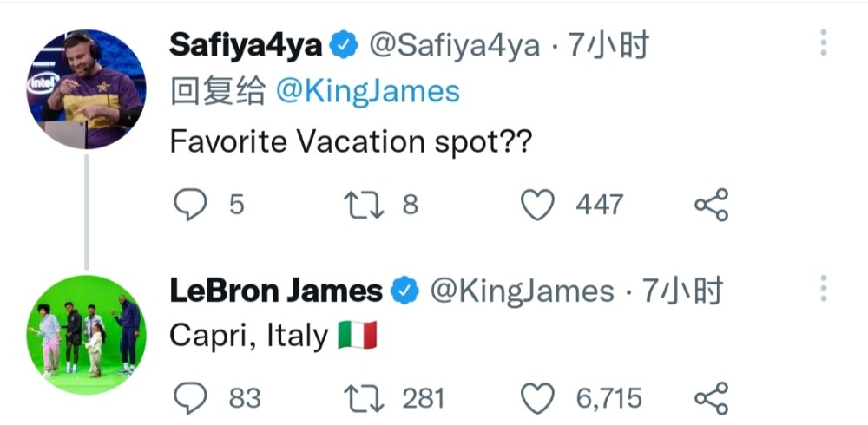Like Safiya4ya's tweet with 447 likes
The width and height of the screenshot is (868, 425).
tap(537, 205)
